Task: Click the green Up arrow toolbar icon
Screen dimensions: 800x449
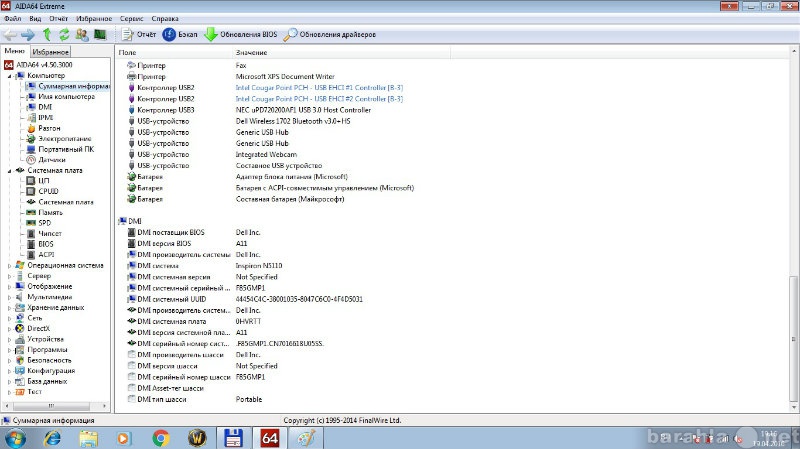Action: 47,35
